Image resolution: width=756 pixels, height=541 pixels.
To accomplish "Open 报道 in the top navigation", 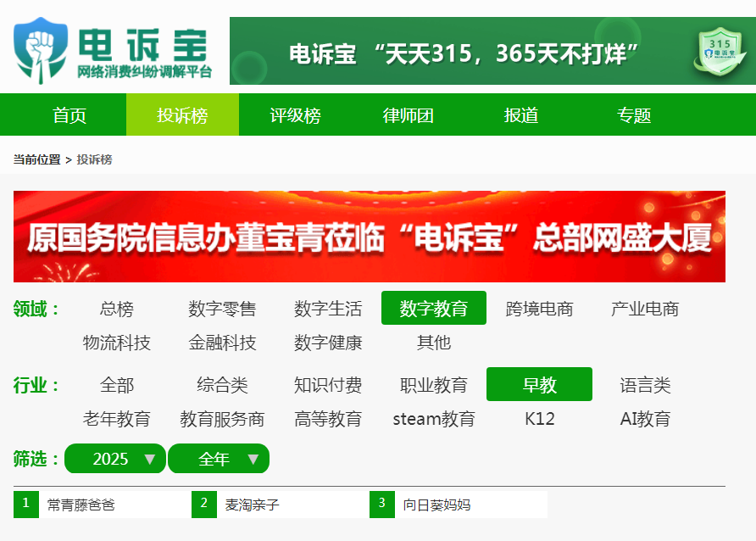I will [x=521, y=115].
